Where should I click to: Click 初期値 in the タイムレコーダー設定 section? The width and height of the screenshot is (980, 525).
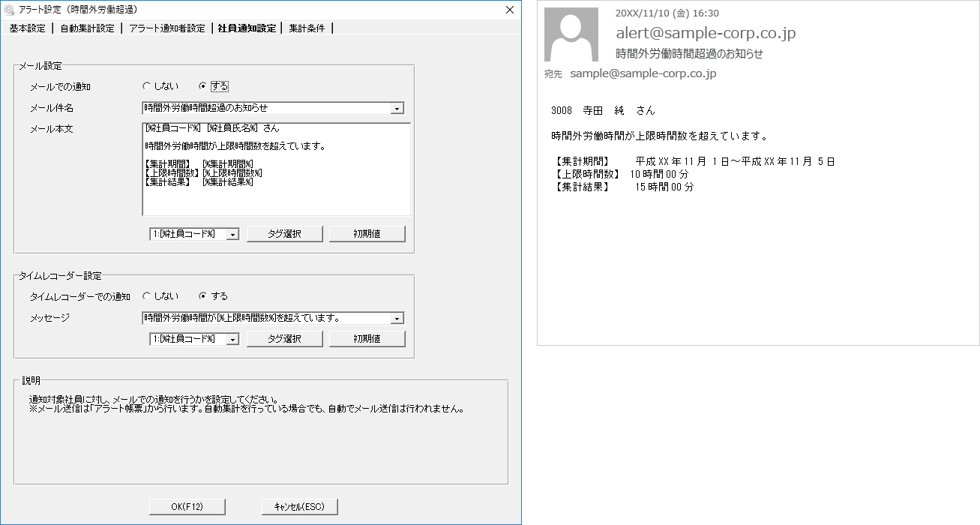click(367, 339)
